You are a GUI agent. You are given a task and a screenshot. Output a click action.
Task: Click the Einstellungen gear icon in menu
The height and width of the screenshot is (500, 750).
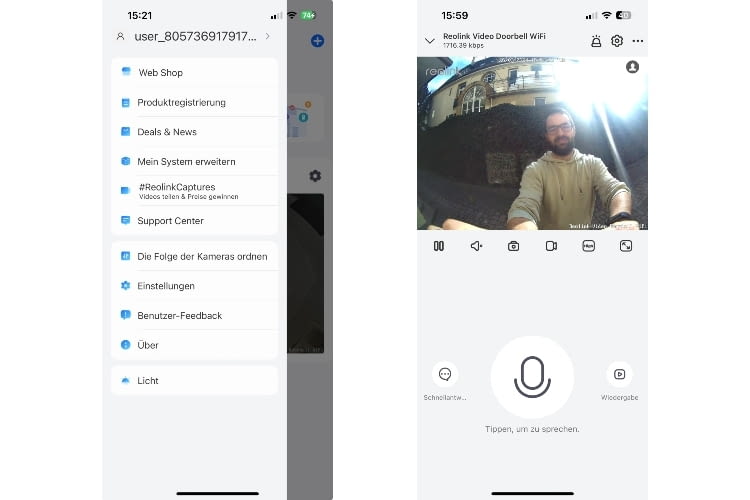pos(125,286)
